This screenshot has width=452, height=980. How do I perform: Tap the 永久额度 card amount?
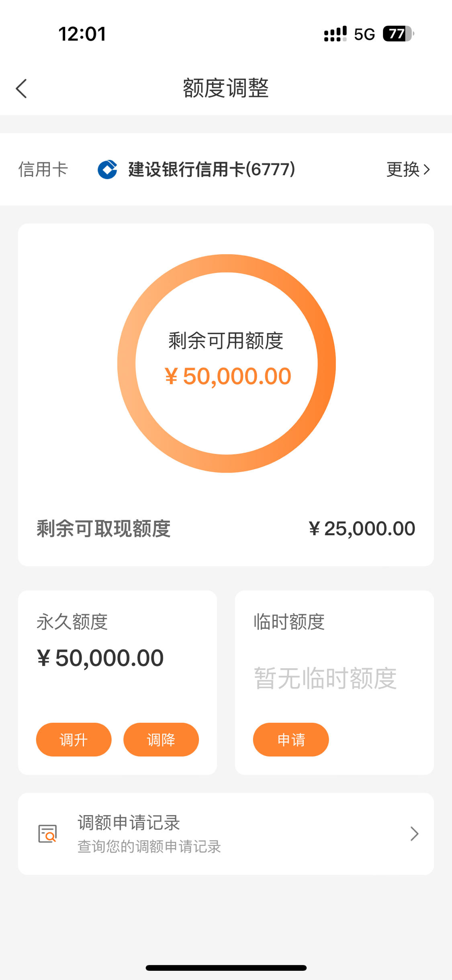click(100, 658)
